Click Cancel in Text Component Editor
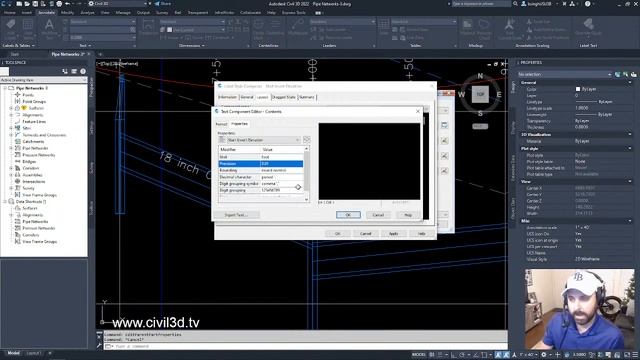This screenshot has width=640, height=360. tap(378, 215)
